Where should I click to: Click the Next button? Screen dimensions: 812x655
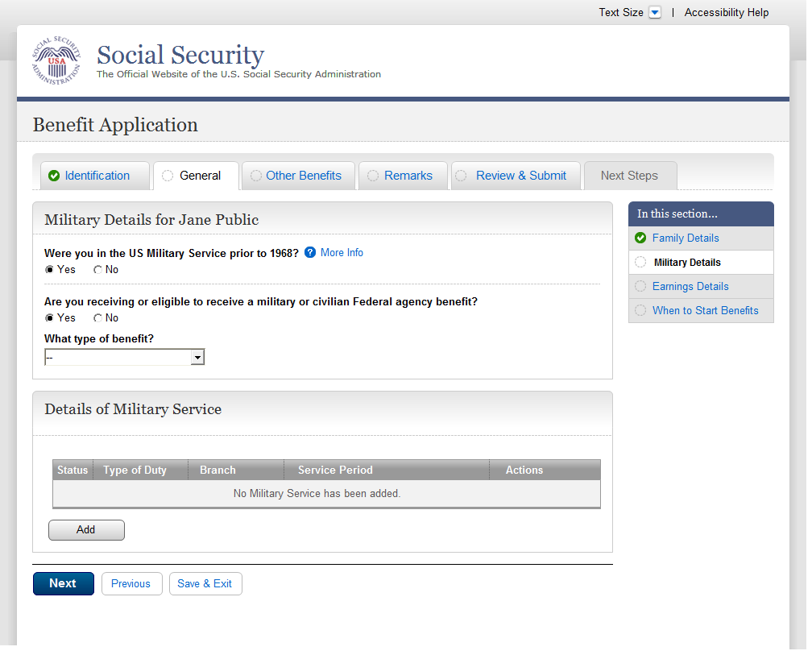pyautogui.click(x=63, y=584)
